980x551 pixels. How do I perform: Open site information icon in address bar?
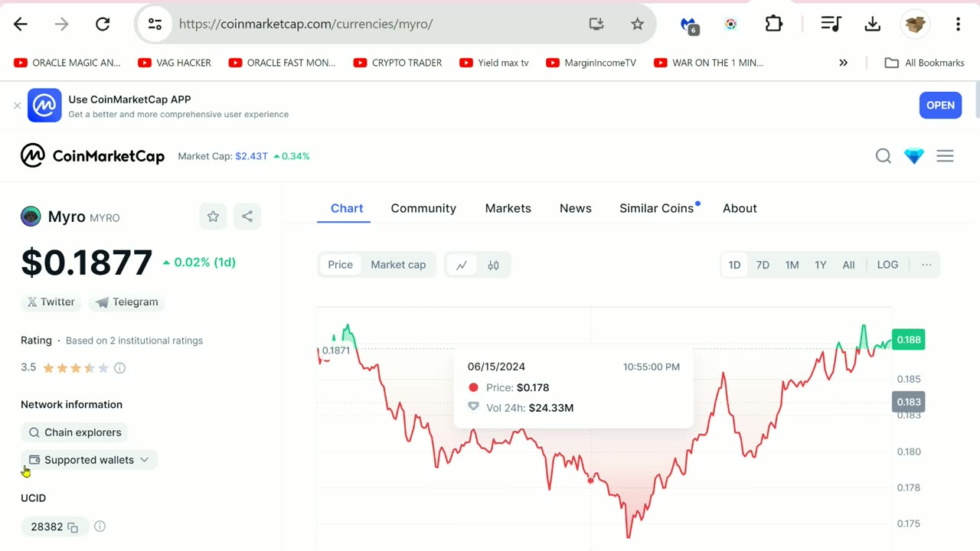pyautogui.click(x=155, y=24)
